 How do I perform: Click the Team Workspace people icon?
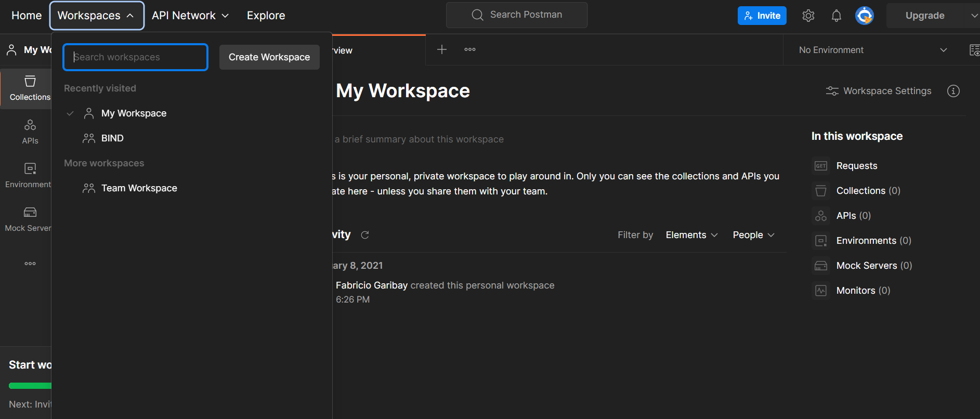point(89,188)
